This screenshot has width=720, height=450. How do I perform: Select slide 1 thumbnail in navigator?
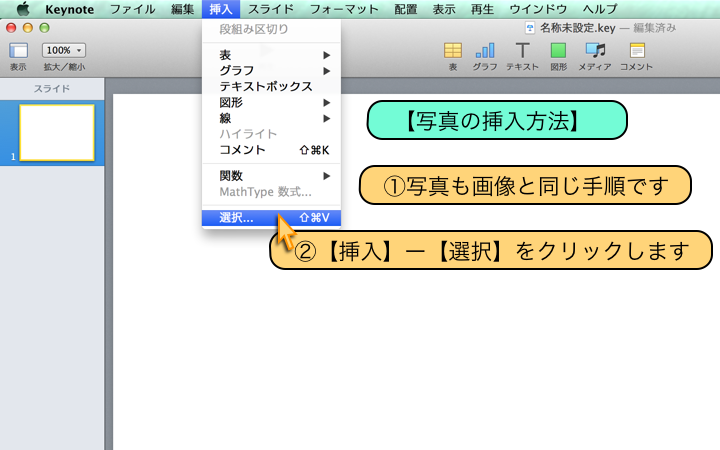[57, 133]
